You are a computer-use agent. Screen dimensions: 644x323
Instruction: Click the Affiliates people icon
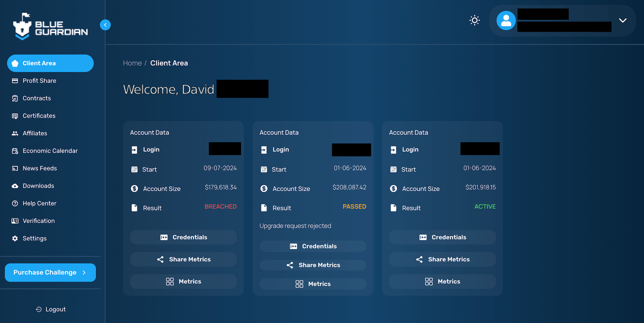[15, 133]
